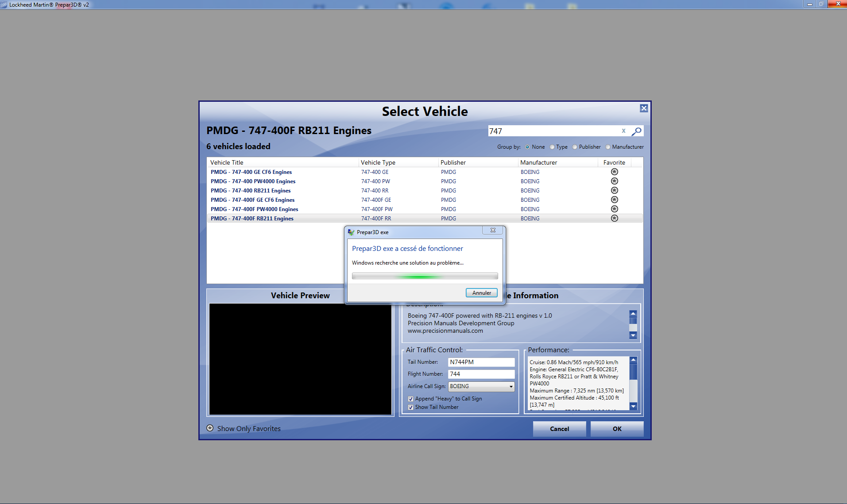Select PMDG - 747-400 GE CF6 Engines row
The height and width of the screenshot is (504, 847).
425,172
